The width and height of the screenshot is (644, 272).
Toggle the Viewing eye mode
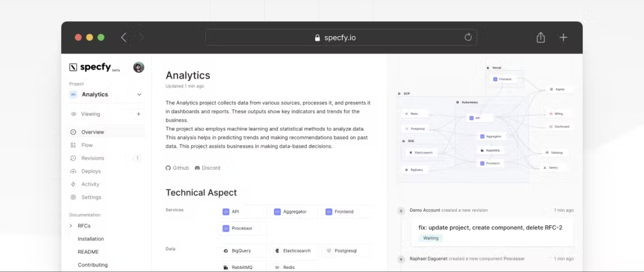pos(74,114)
